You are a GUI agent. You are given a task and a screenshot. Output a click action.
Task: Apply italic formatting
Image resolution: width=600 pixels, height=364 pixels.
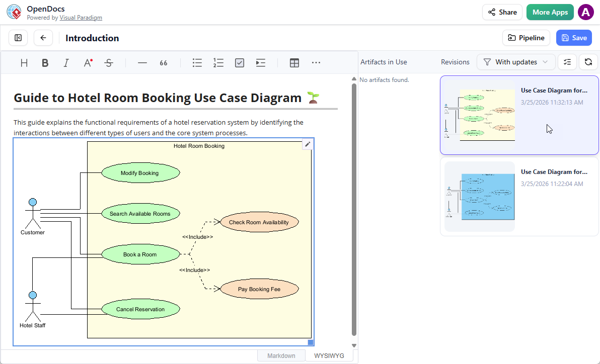(x=66, y=62)
